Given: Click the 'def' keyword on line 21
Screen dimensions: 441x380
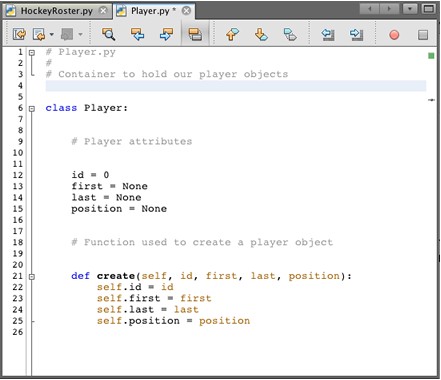Looking at the screenshot, I should tap(80, 276).
